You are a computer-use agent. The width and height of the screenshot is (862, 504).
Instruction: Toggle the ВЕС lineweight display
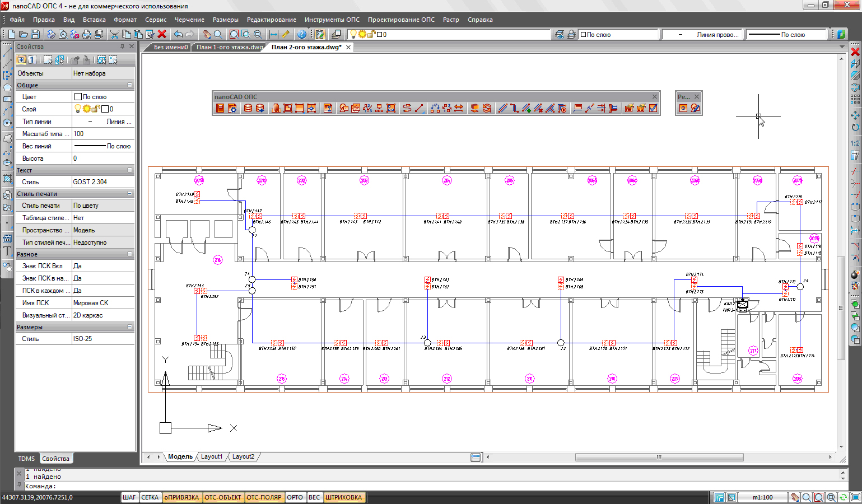click(x=315, y=497)
